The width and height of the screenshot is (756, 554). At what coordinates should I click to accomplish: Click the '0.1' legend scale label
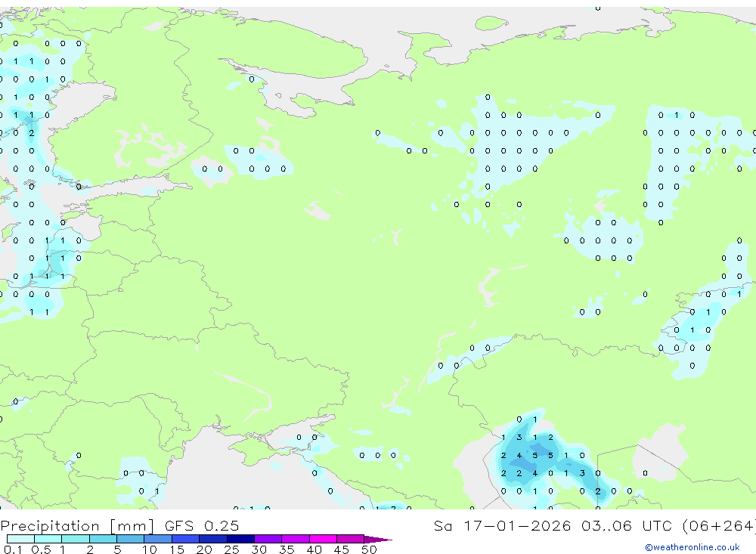pos(13,549)
